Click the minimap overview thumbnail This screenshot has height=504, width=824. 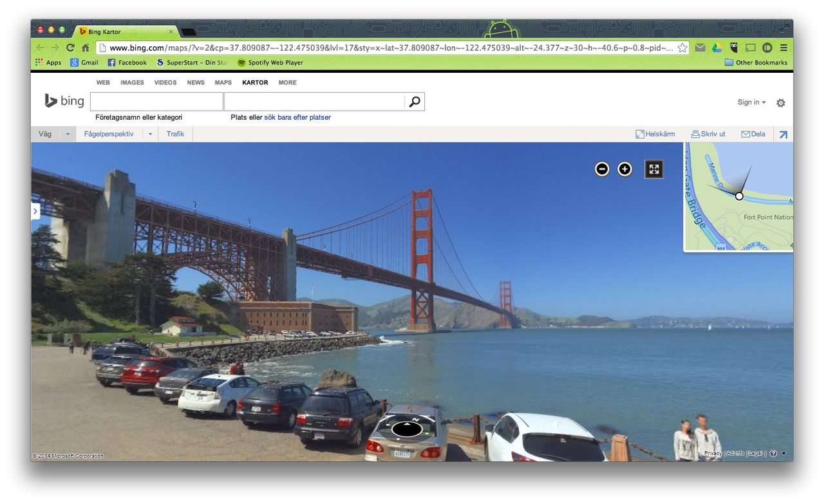[x=738, y=195]
